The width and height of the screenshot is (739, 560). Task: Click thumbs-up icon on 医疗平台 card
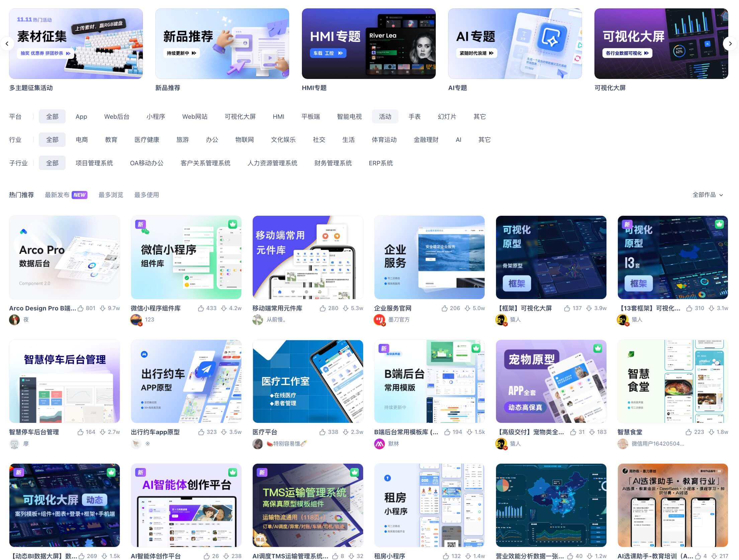tap(323, 432)
